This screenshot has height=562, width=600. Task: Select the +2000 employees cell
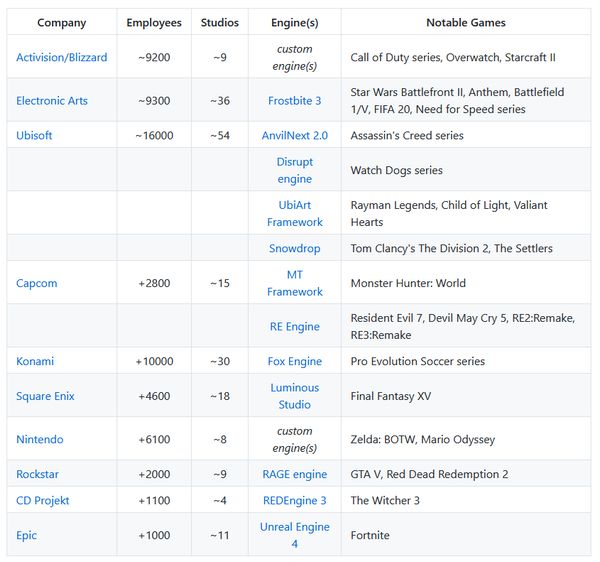[x=154, y=474]
